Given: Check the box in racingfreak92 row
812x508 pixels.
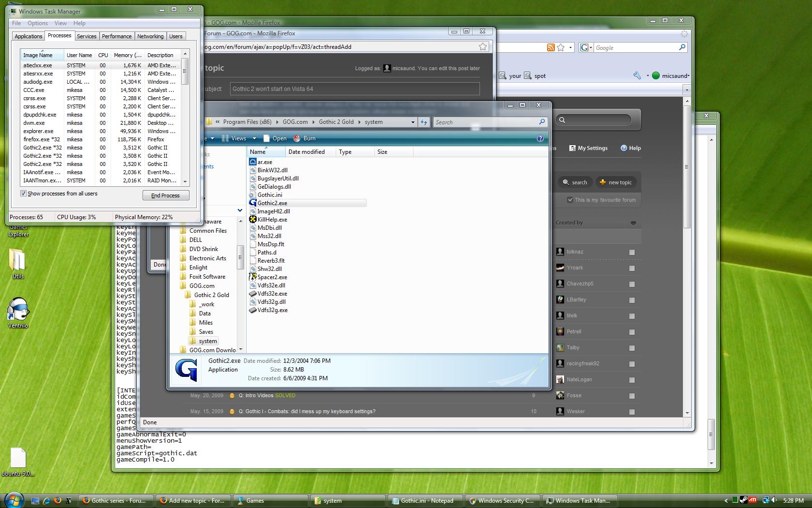Looking at the screenshot, I should [x=632, y=364].
